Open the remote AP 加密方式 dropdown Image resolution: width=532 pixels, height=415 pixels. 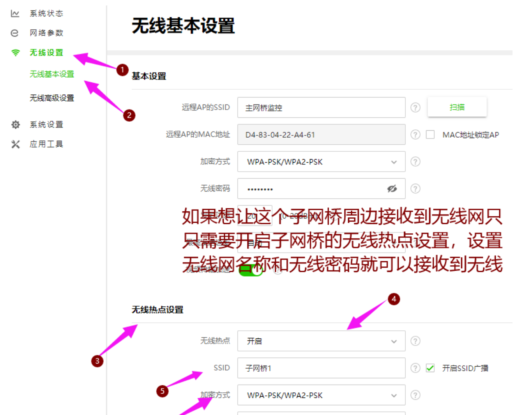pyautogui.click(x=321, y=162)
